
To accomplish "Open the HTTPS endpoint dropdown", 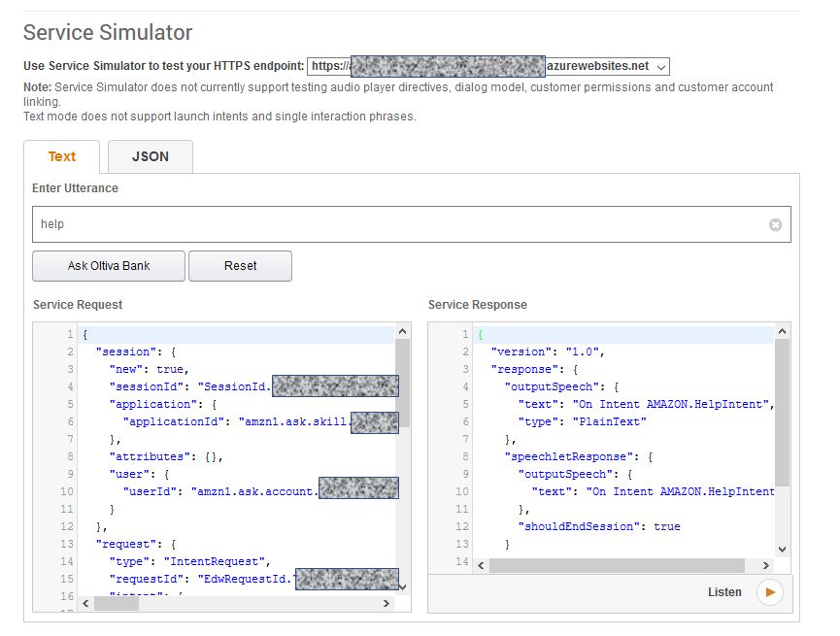I will (661, 67).
